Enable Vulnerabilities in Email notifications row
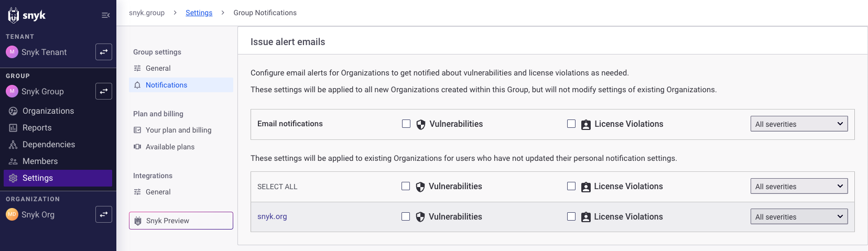 [406, 124]
